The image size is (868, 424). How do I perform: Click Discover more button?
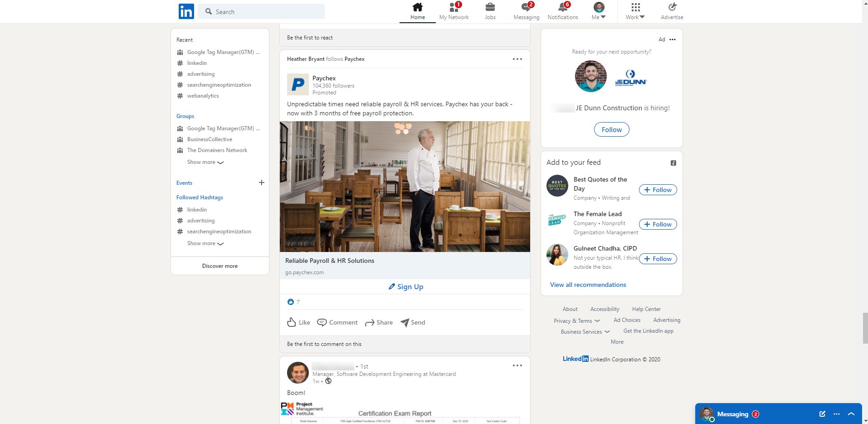(x=219, y=266)
